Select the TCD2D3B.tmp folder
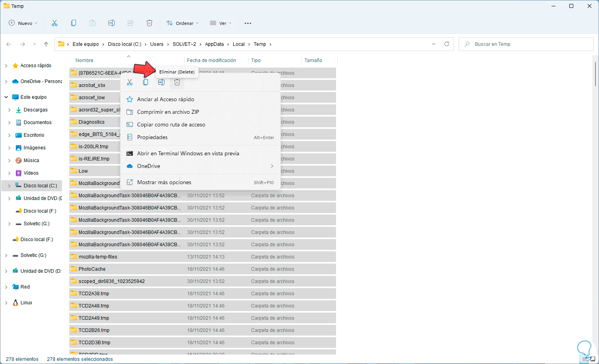Image resolution: width=599 pixels, height=364 pixels. coord(202,343)
